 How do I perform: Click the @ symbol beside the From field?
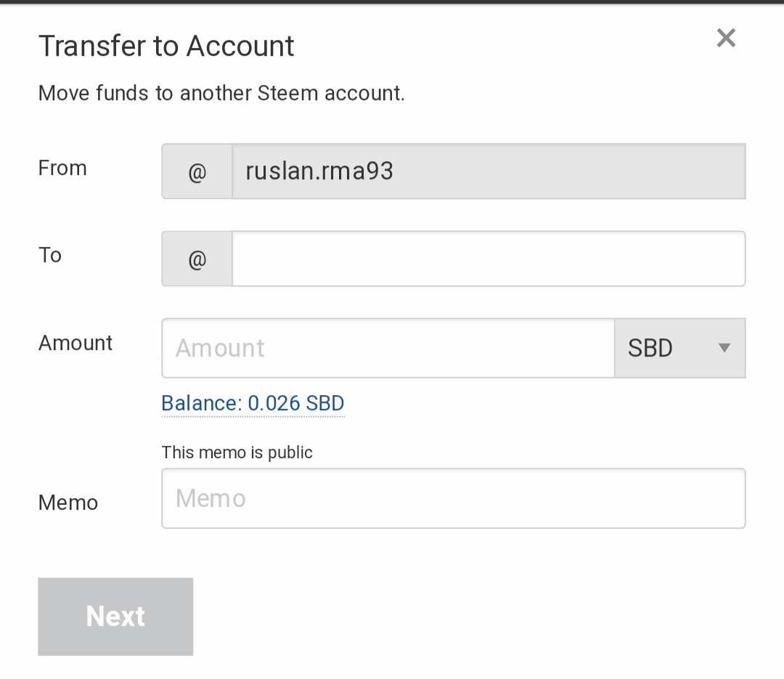click(197, 171)
